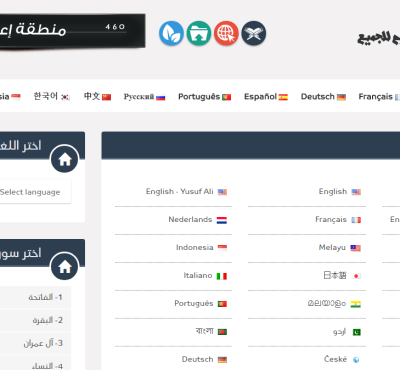Click the dark open Quran book icon

254,33
